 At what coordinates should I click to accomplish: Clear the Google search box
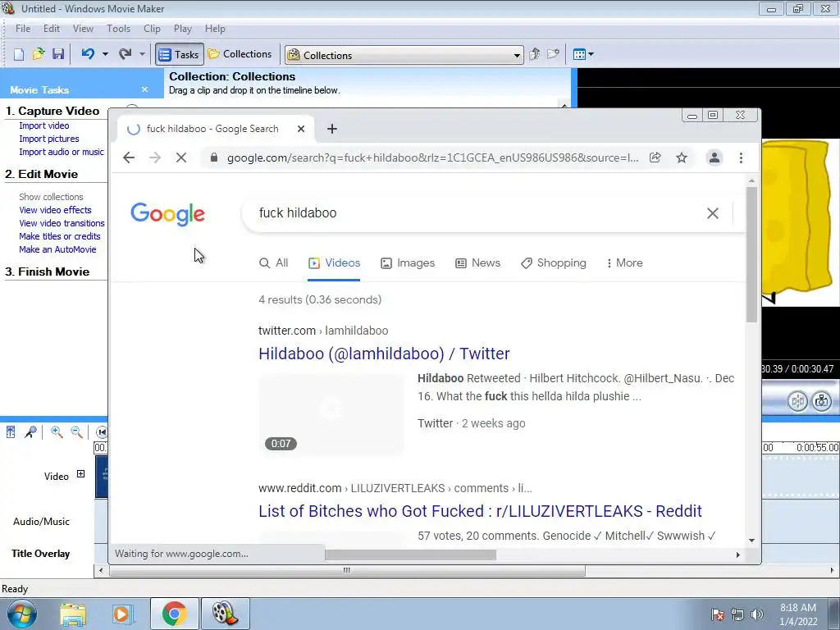[x=713, y=213]
